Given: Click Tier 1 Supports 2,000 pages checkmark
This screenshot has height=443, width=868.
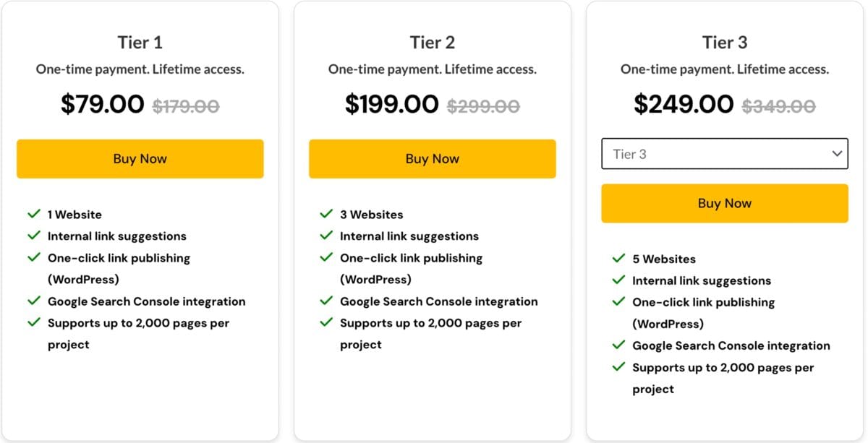Looking at the screenshot, I should click(34, 322).
